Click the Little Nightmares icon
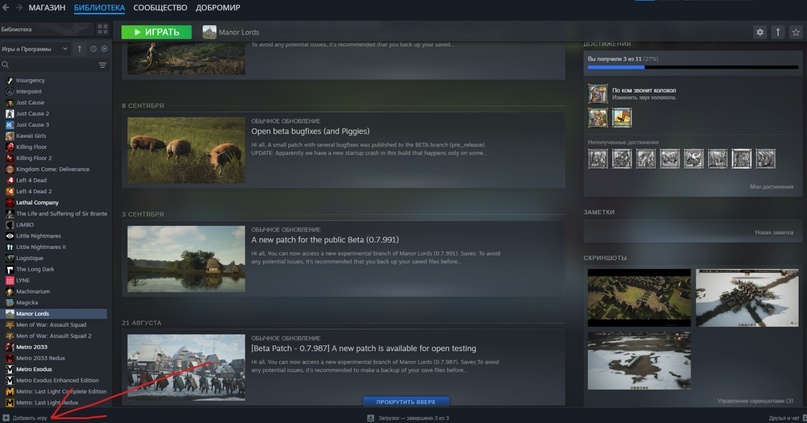807x423 pixels. point(10,236)
